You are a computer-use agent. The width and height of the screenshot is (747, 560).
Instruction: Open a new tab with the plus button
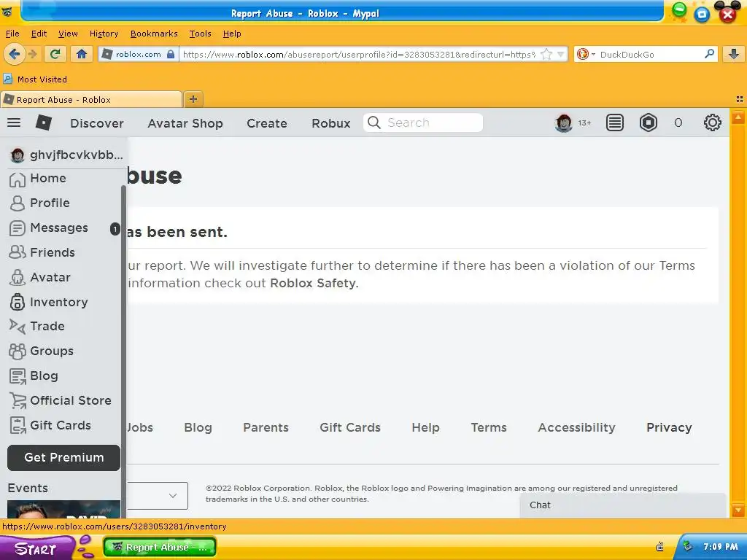pos(193,99)
